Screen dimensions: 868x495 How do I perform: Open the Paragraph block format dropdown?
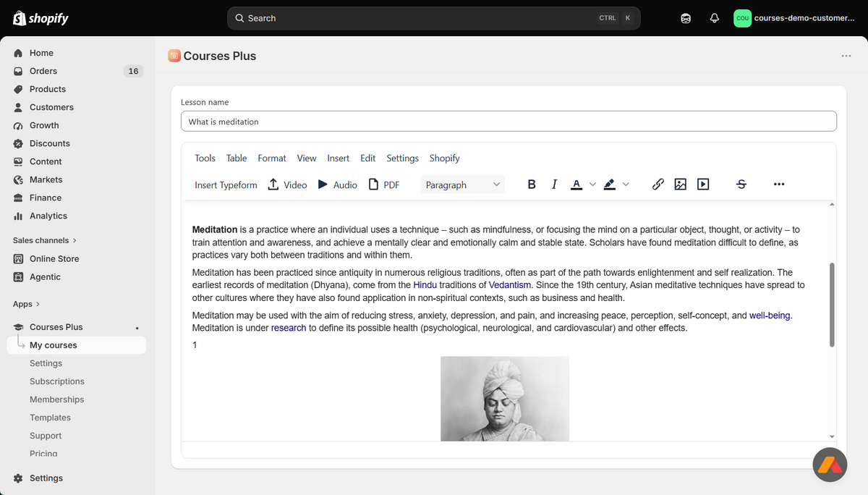[462, 185]
